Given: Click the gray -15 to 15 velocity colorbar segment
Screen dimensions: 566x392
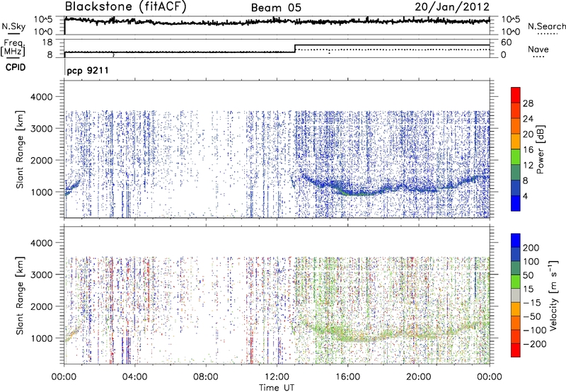Looking at the screenshot, I should (x=516, y=295).
